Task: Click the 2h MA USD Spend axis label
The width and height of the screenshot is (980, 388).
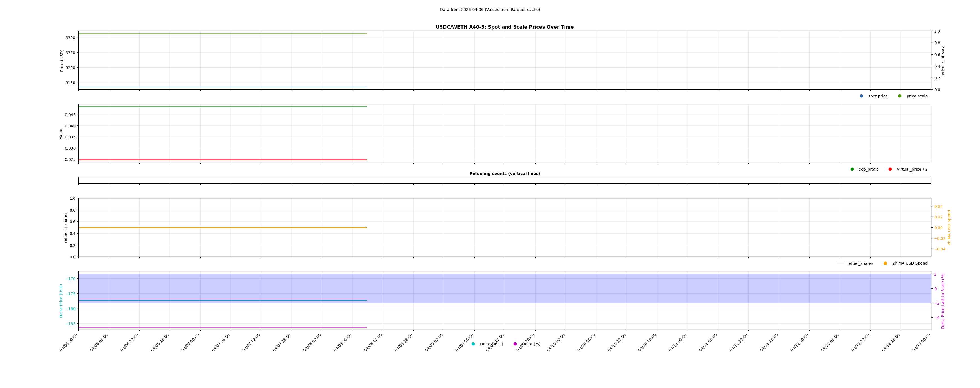Action: coord(949,228)
